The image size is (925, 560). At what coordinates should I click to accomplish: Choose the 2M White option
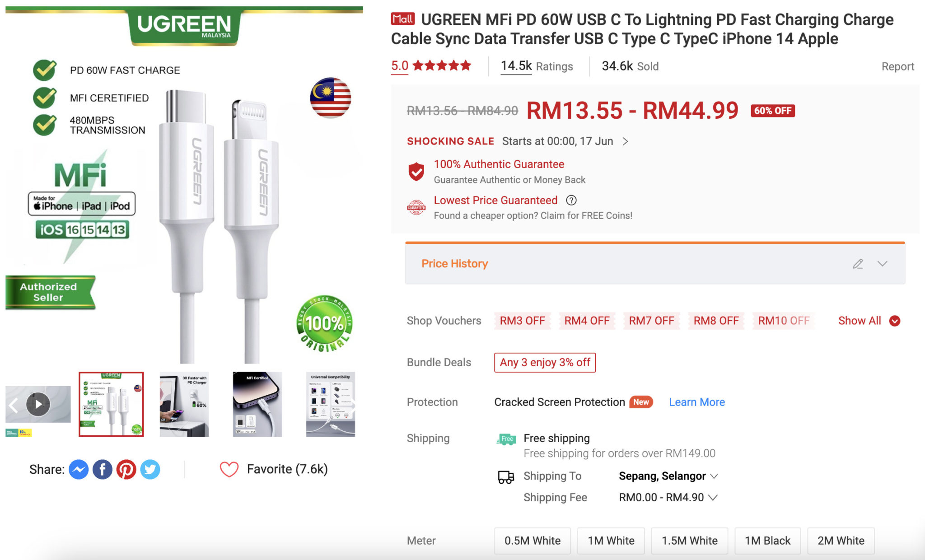(x=841, y=541)
